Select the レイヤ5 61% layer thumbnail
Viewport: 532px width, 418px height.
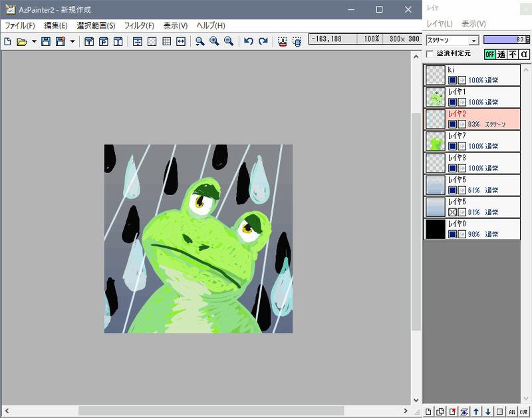436,186
